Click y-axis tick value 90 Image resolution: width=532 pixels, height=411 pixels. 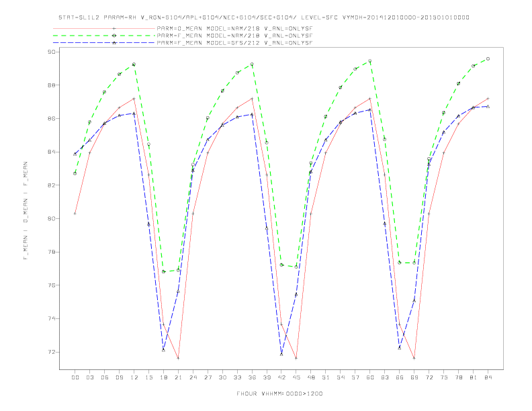click(52, 52)
